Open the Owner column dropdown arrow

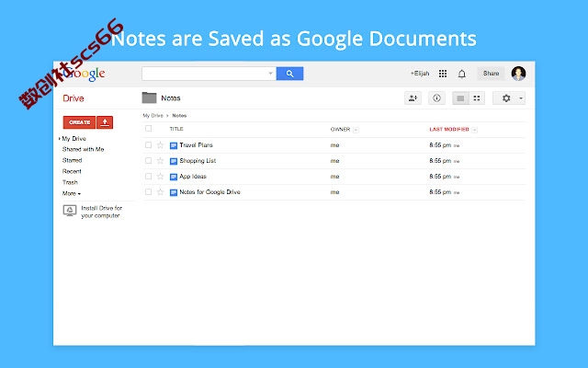pyautogui.click(x=356, y=130)
